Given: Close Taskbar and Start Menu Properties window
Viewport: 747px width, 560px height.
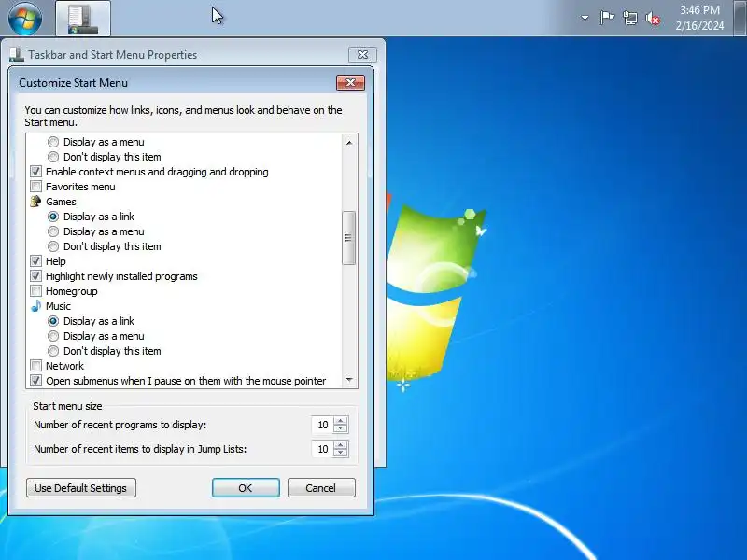Looking at the screenshot, I should tap(362, 55).
